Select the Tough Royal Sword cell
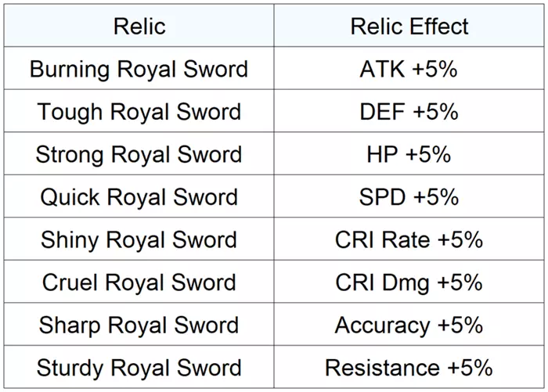 (139, 112)
